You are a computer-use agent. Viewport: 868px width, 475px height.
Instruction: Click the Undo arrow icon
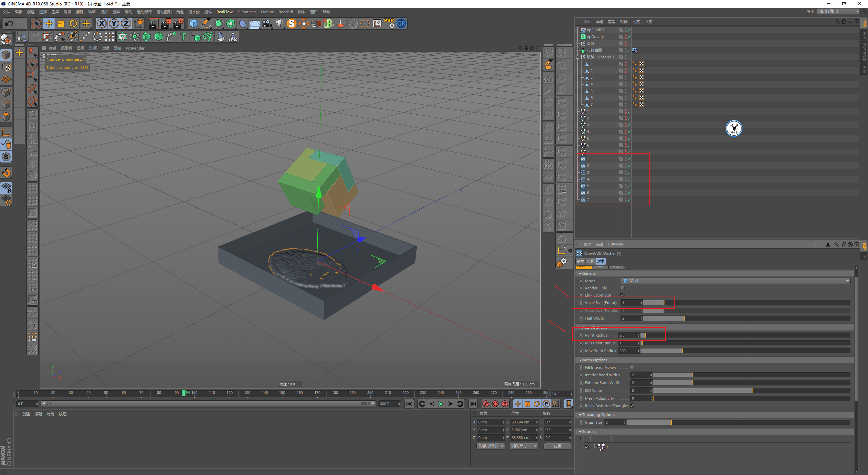pyautogui.click(x=9, y=23)
